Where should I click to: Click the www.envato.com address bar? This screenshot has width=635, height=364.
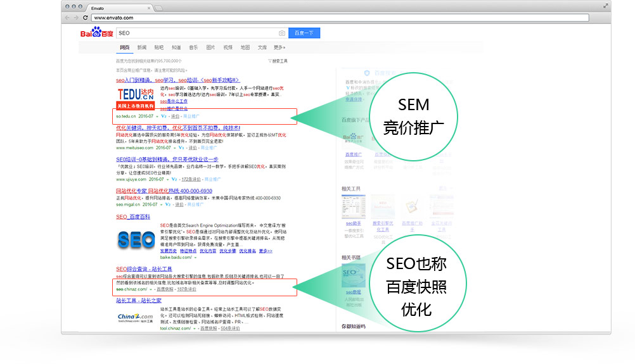[340, 17]
